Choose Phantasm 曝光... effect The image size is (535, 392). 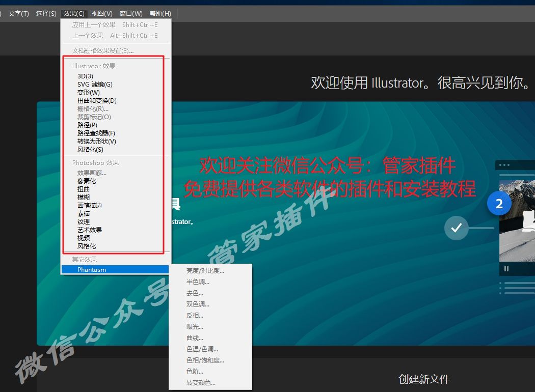coord(210,326)
